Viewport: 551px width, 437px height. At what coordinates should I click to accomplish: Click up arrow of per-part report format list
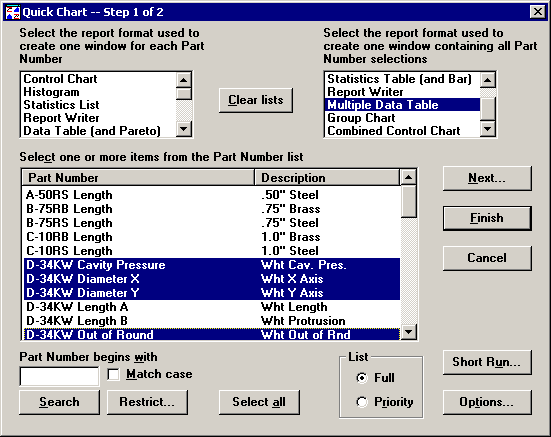[x=183, y=80]
